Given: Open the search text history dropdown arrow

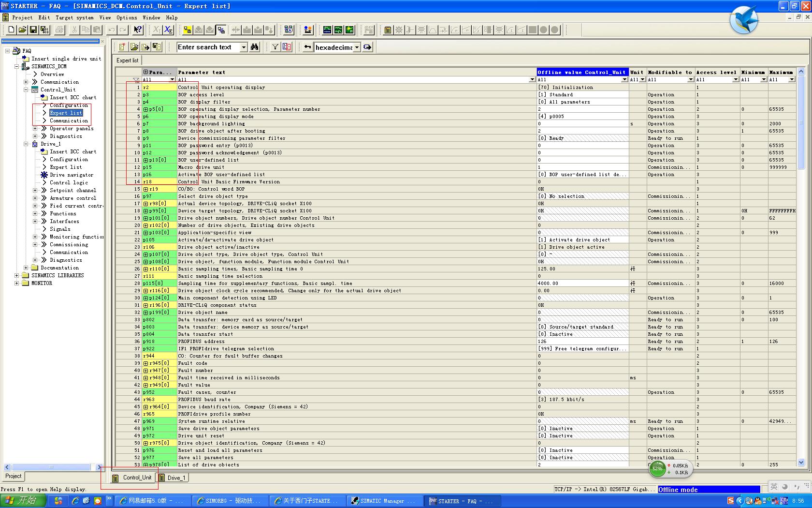Looking at the screenshot, I should point(244,47).
